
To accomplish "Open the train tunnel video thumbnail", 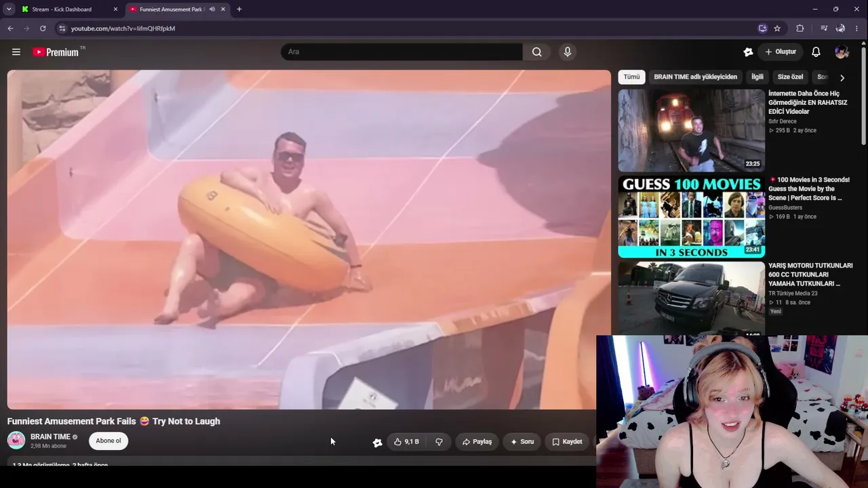I will (x=691, y=130).
